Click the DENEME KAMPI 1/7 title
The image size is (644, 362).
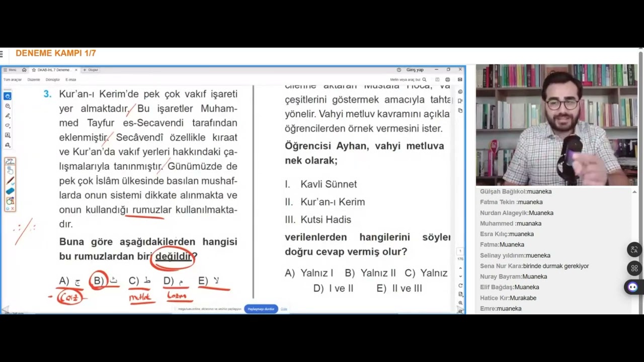[x=56, y=53]
